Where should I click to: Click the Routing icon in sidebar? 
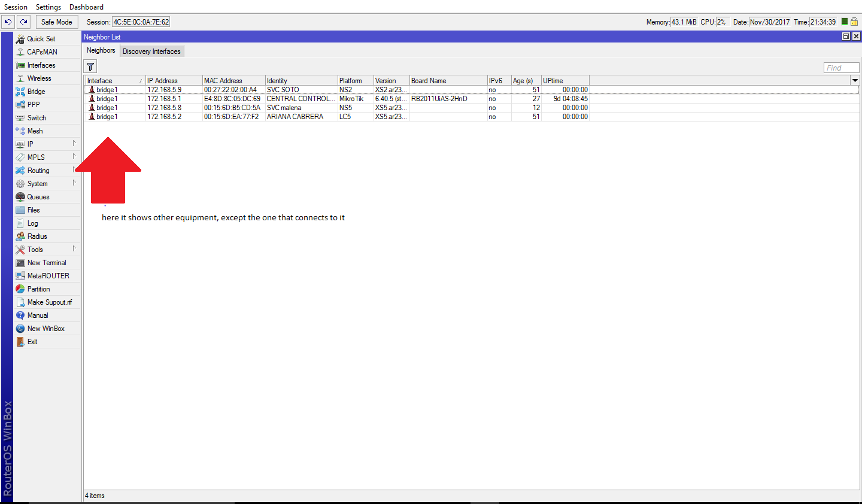(20, 171)
